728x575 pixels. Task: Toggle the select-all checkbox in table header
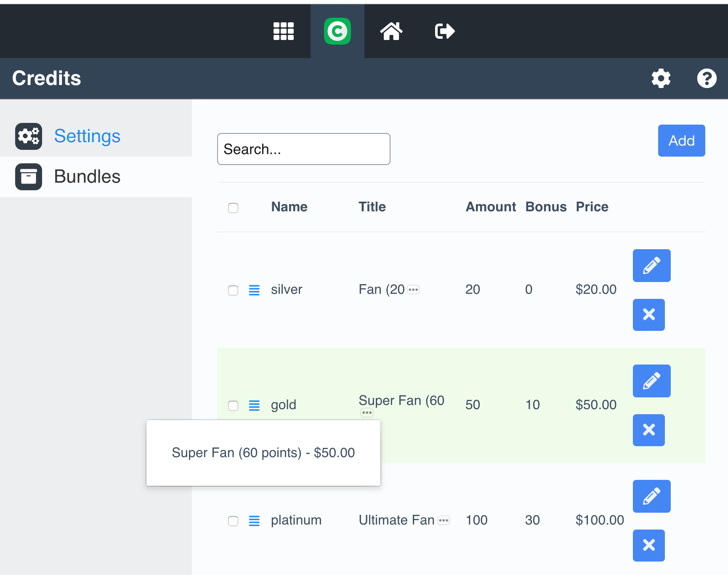tap(233, 208)
